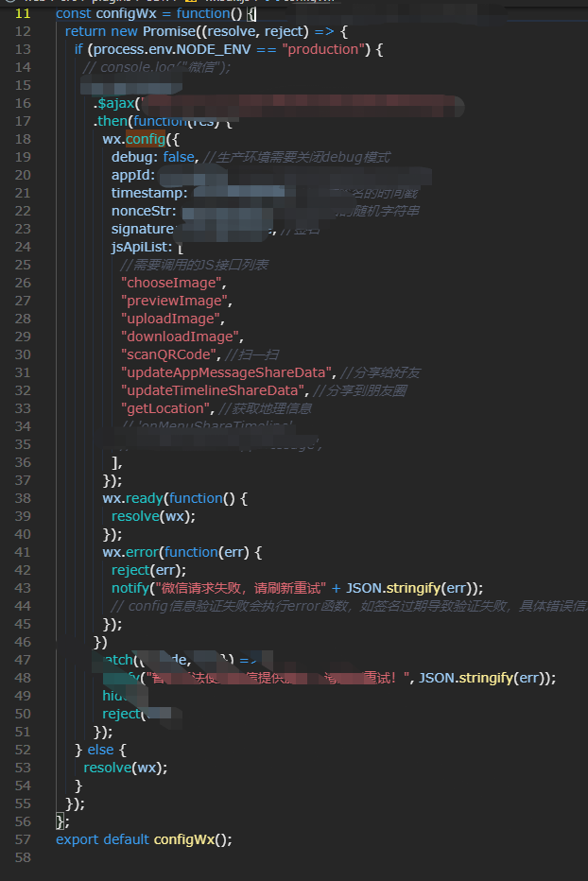Click the "updateAppMessageShareData" string

227,373
